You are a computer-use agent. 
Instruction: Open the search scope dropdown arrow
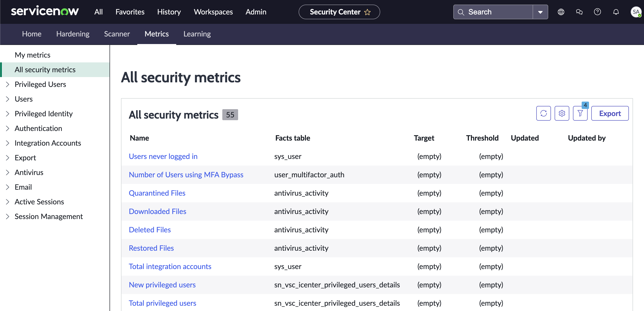[540, 12]
